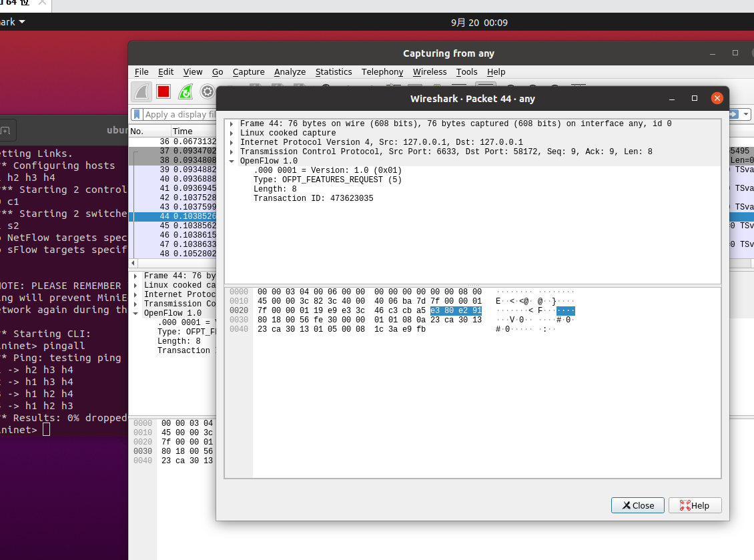Select packet 43 in packet list

(x=173, y=207)
